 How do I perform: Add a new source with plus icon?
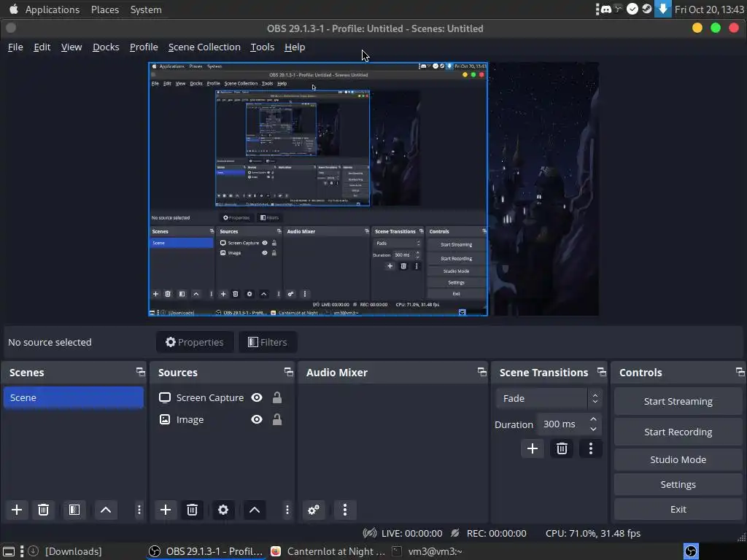(x=166, y=510)
